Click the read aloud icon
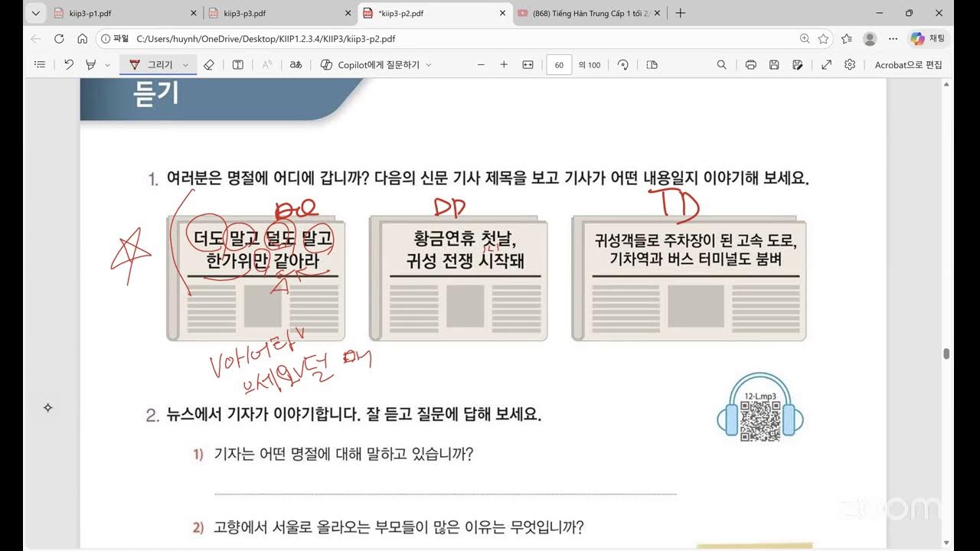The image size is (980, 551). [267, 65]
